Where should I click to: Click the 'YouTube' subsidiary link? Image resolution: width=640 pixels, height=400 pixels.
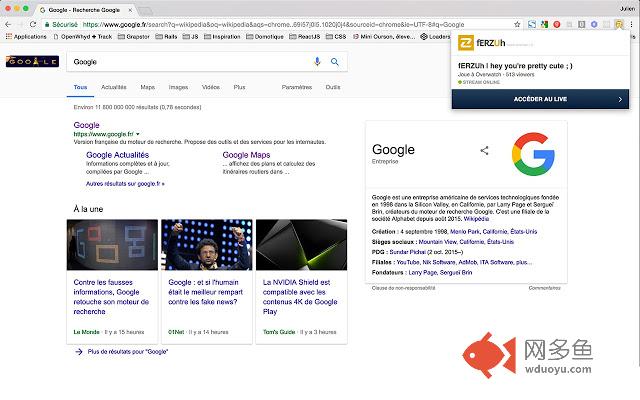(x=408, y=262)
